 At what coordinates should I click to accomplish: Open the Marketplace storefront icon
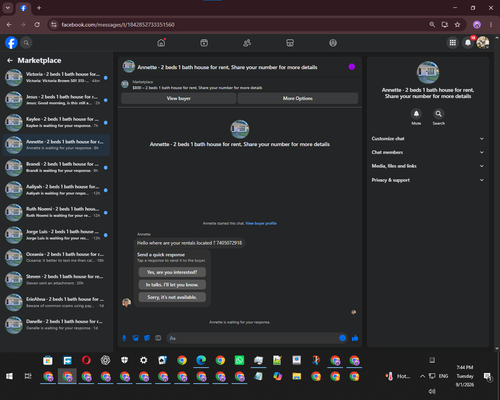point(290,43)
